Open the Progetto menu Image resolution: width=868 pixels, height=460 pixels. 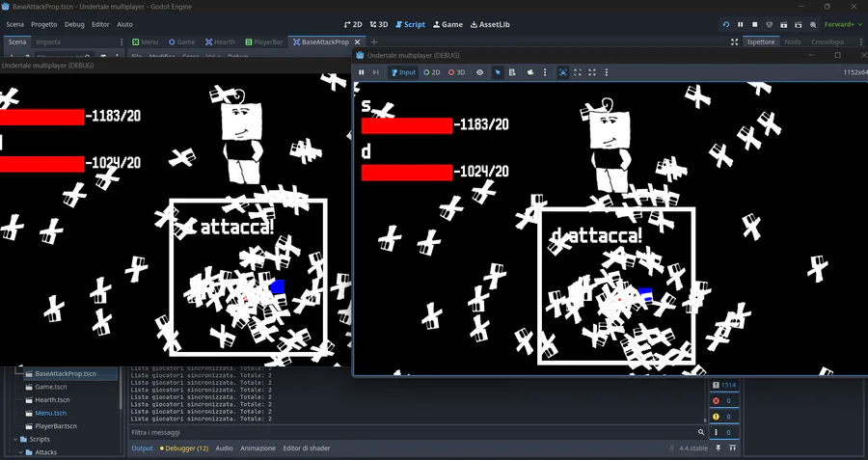pos(44,24)
